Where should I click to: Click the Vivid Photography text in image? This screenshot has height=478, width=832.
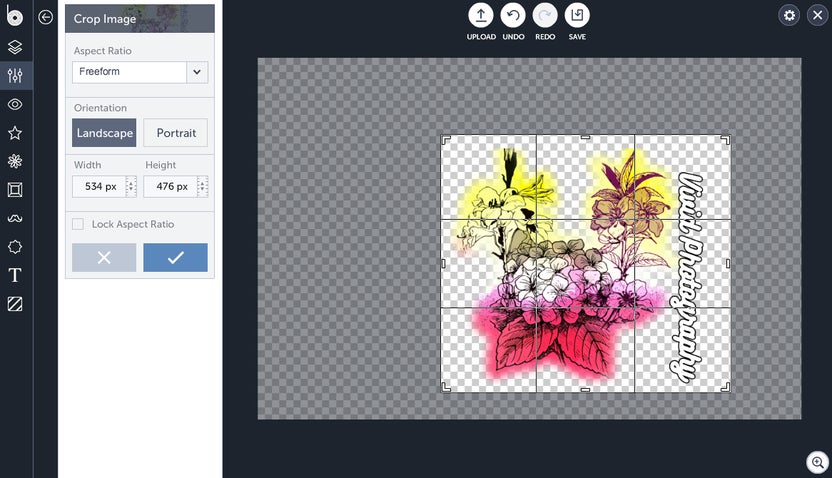[688, 277]
